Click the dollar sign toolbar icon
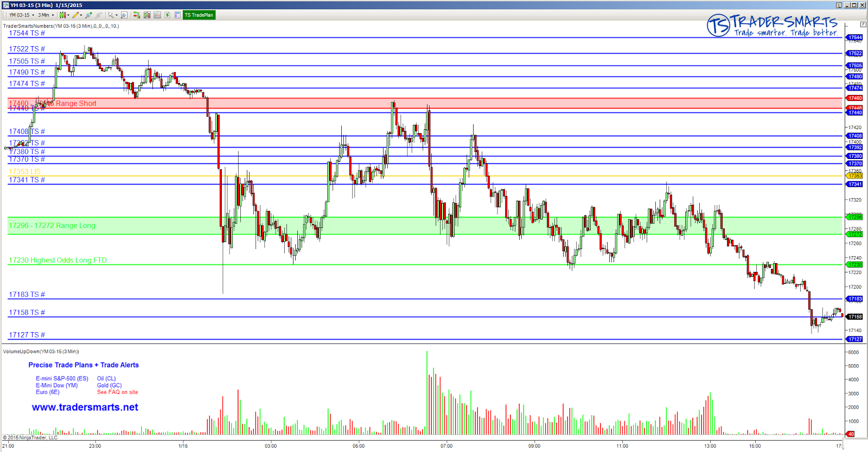This screenshot has width=868, height=452. click(168, 15)
